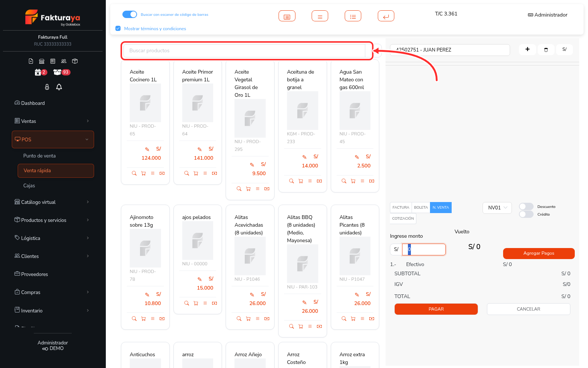
Task: Expand the Lógistica menu
Action: tap(53, 238)
